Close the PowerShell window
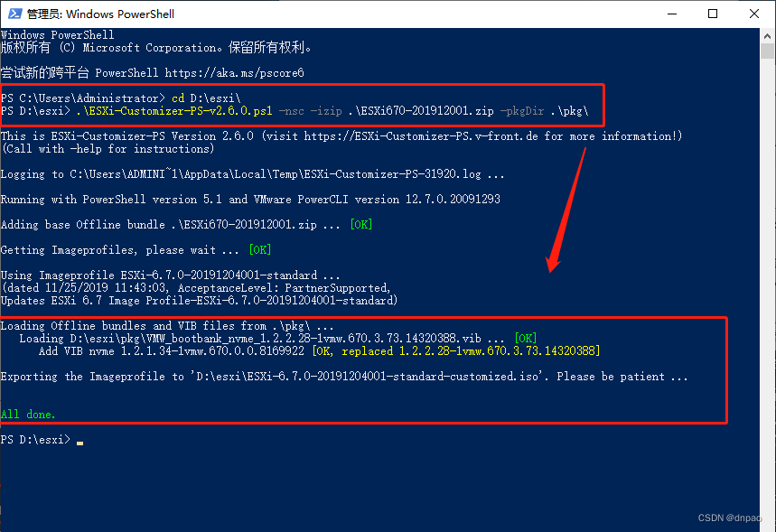776x532 pixels. coord(753,14)
